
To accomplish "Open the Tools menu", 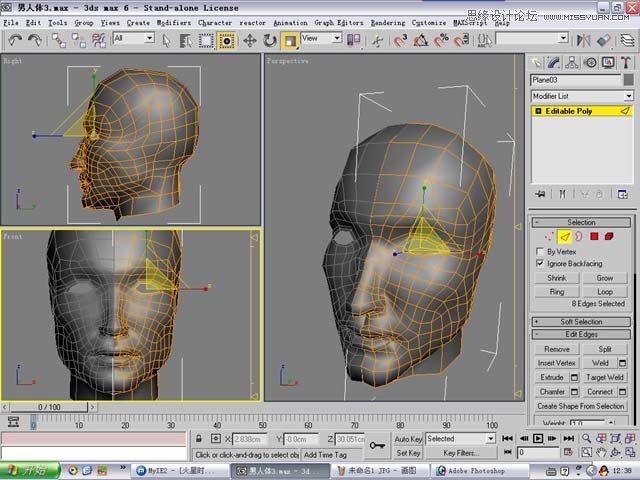I will click(x=58, y=23).
